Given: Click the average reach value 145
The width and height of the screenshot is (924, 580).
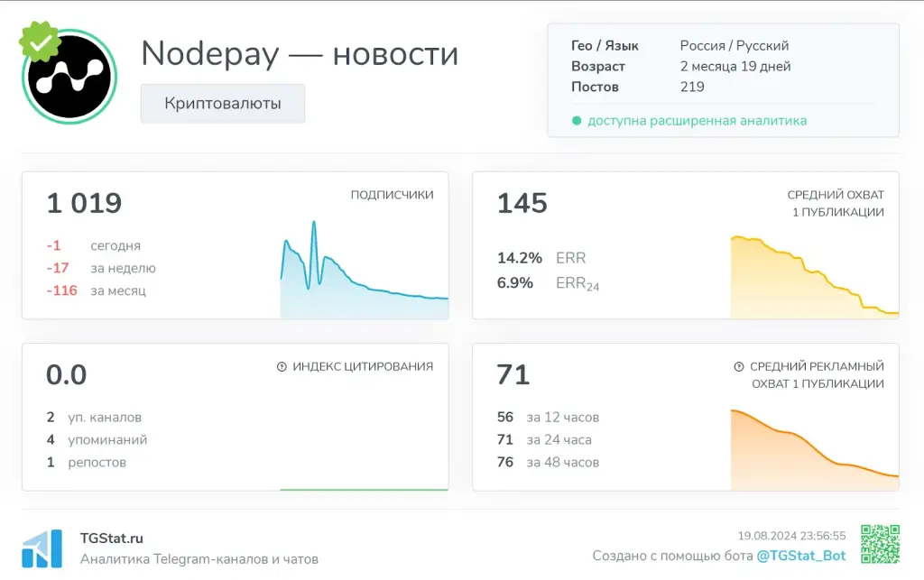Looking at the screenshot, I should point(522,203).
